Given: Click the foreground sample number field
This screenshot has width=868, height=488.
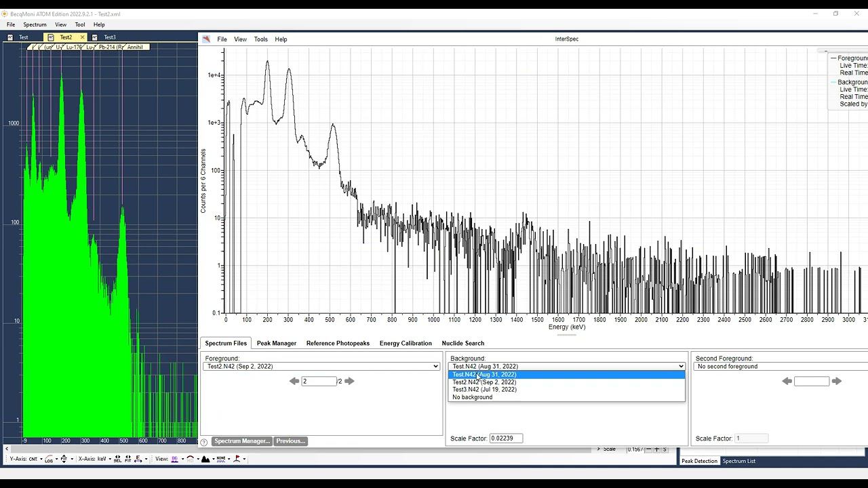Looking at the screenshot, I should (319, 381).
